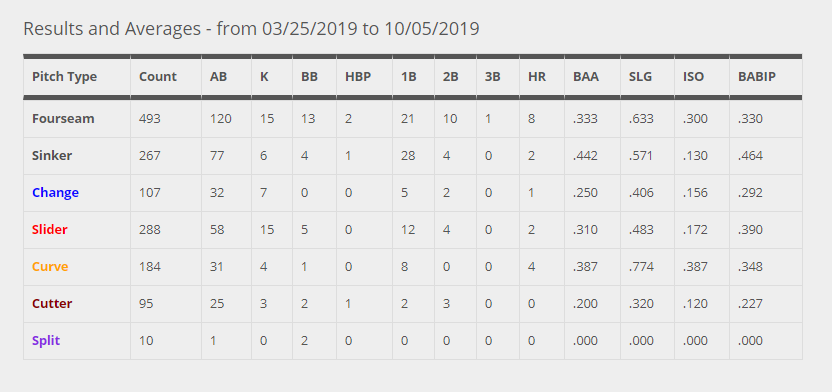Click the Sinker pitch type label
Image resolution: width=832 pixels, height=392 pixels.
(52, 156)
